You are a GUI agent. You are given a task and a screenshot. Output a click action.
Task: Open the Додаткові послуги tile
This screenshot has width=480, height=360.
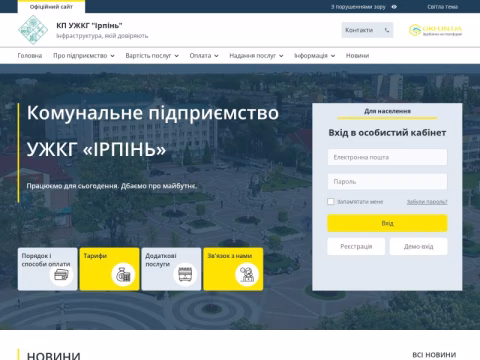(x=171, y=269)
